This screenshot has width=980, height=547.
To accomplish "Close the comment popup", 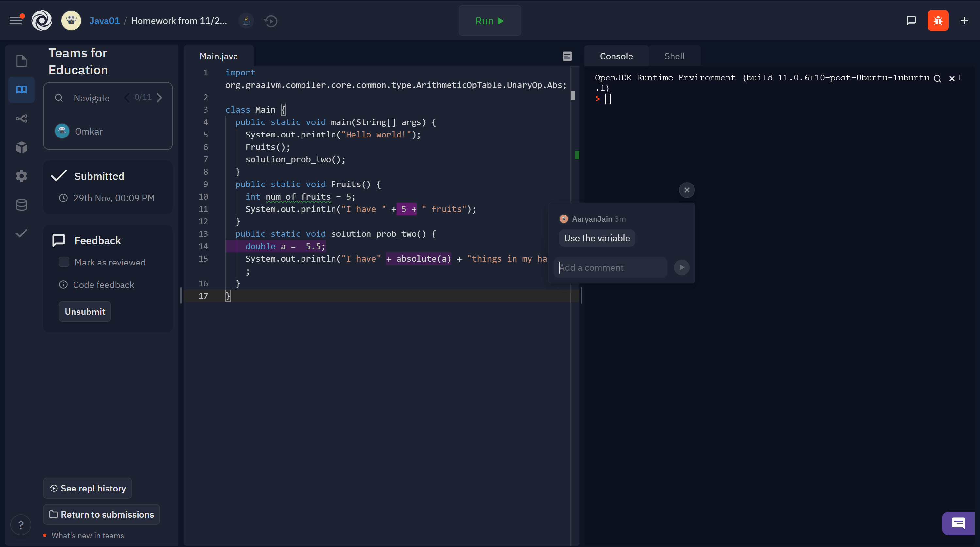I will pos(687,190).
